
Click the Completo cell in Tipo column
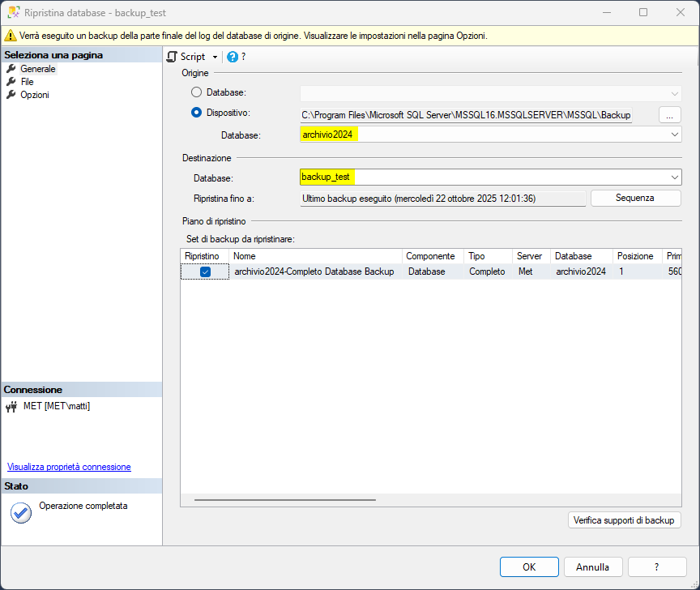(487, 271)
